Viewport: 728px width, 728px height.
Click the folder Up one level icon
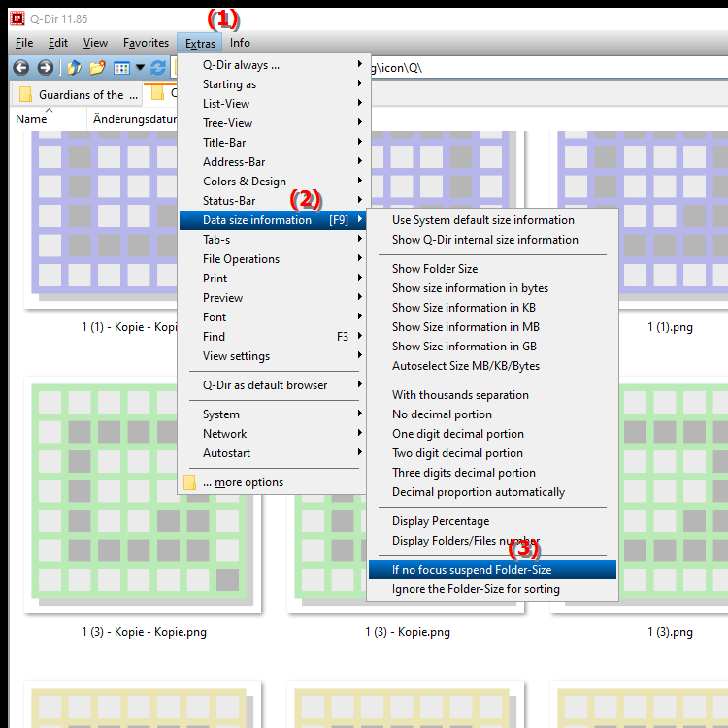click(75, 68)
